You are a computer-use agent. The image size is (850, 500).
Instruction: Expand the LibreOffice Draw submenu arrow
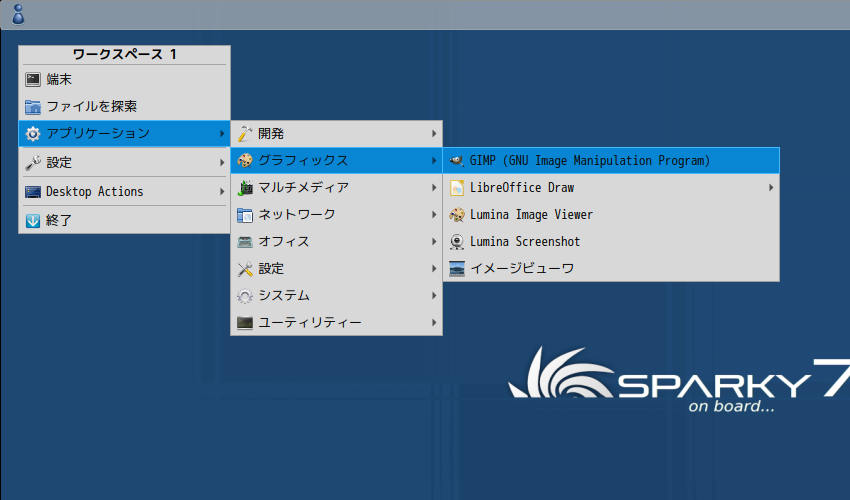771,188
